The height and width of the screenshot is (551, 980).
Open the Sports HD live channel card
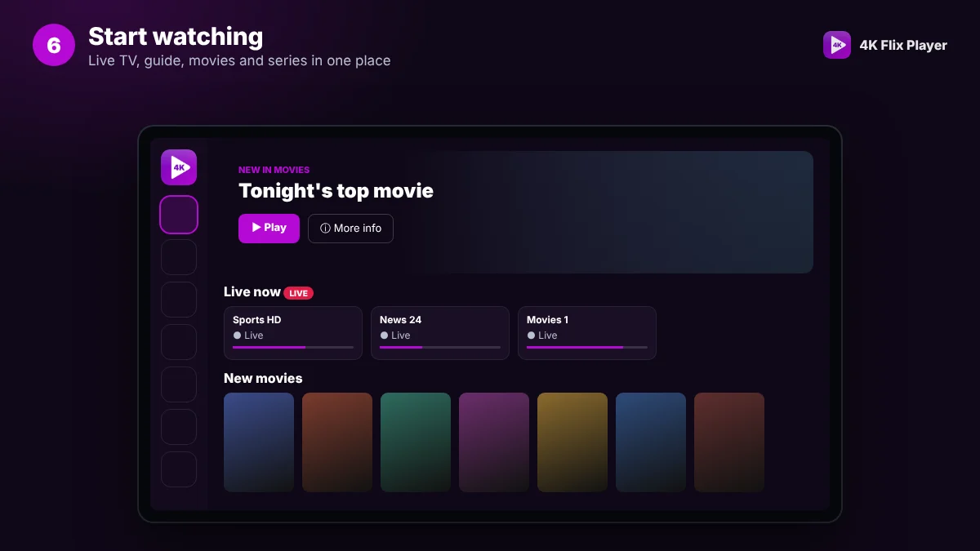click(293, 333)
